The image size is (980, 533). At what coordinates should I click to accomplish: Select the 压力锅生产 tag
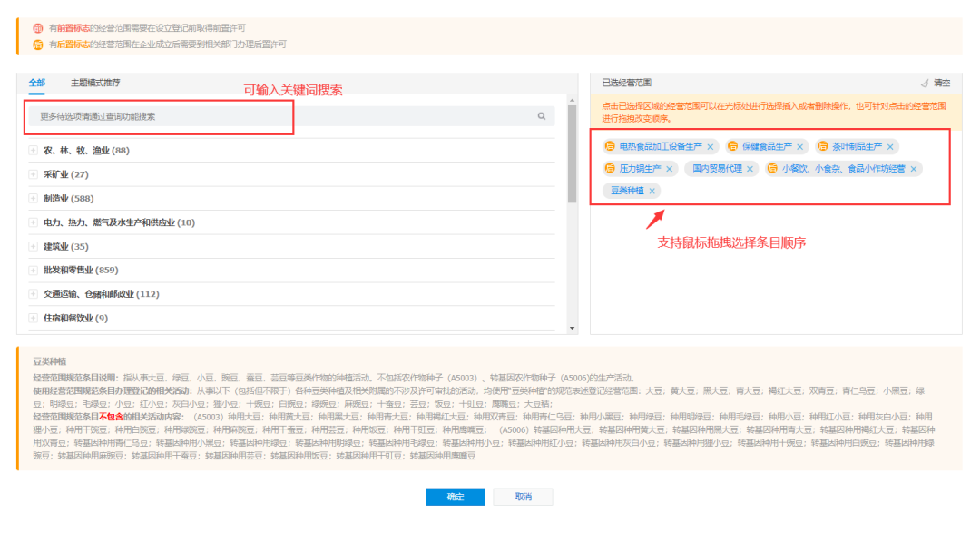(x=640, y=168)
